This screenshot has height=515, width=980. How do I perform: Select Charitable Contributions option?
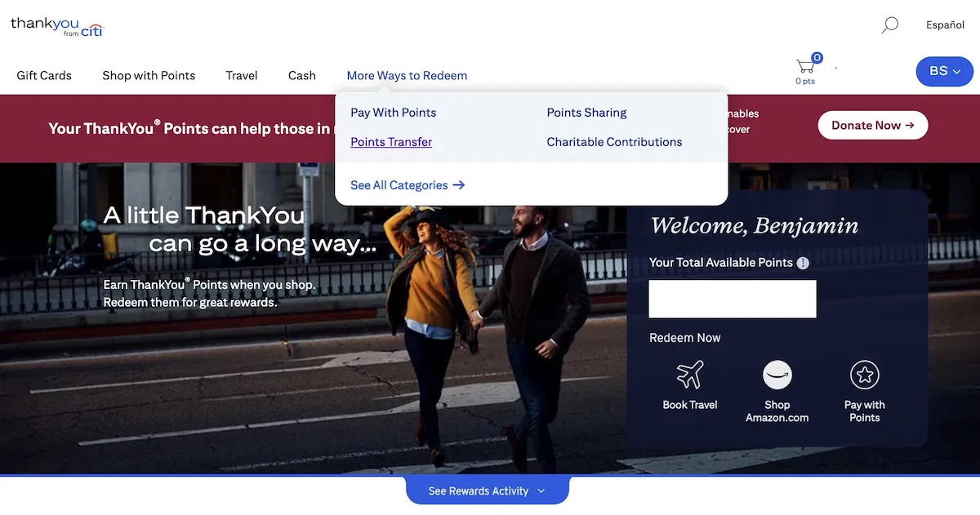point(614,142)
